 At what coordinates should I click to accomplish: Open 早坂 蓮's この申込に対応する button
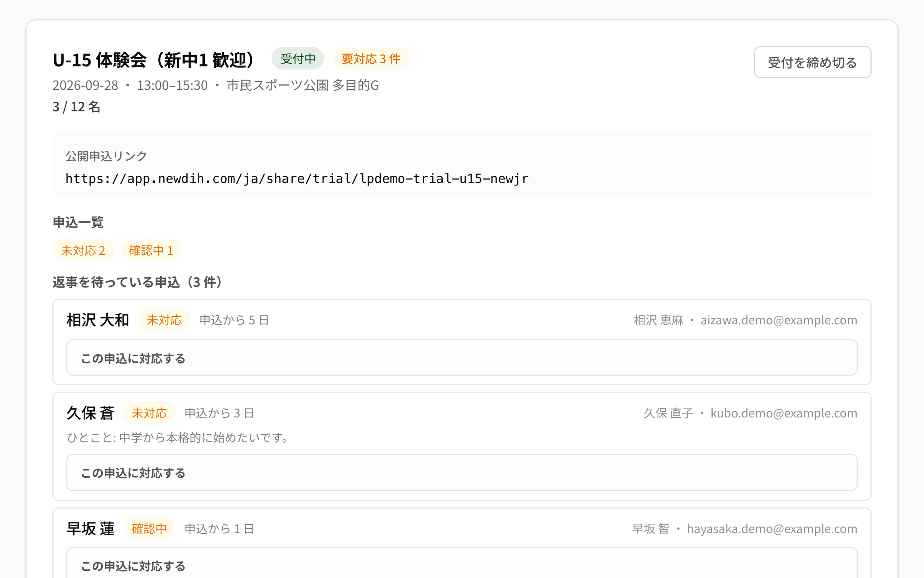click(462, 563)
